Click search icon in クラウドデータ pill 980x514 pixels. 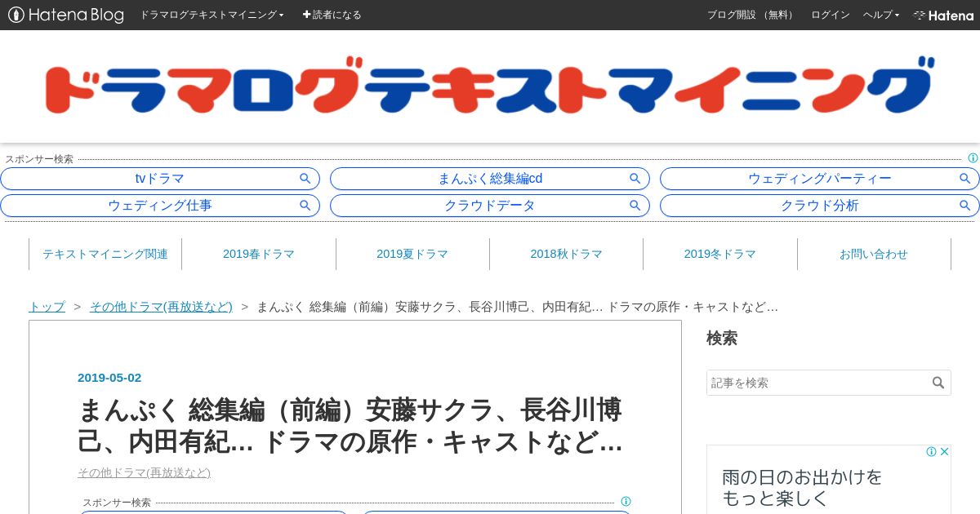(x=635, y=206)
